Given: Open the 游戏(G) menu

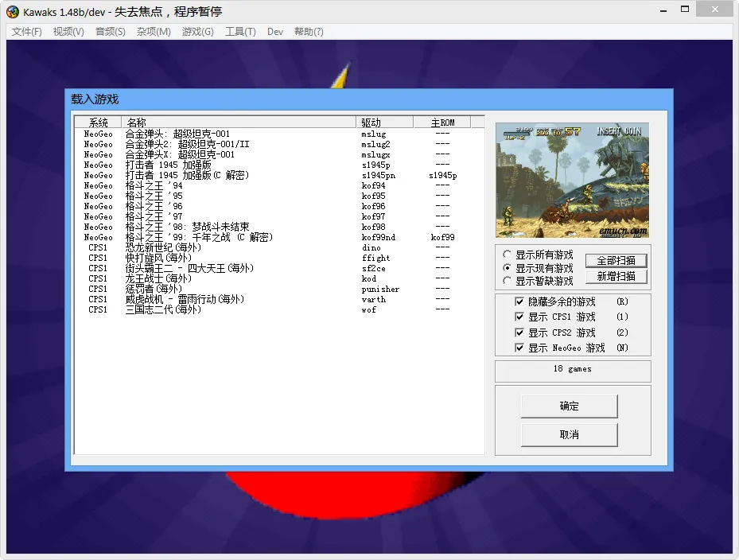Looking at the screenshot, I should 197,32.
